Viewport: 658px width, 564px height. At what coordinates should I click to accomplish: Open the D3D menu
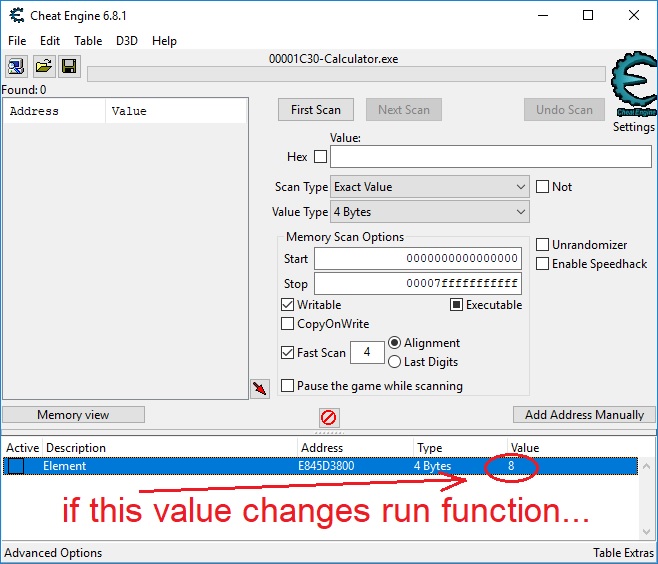pos(127,41)
